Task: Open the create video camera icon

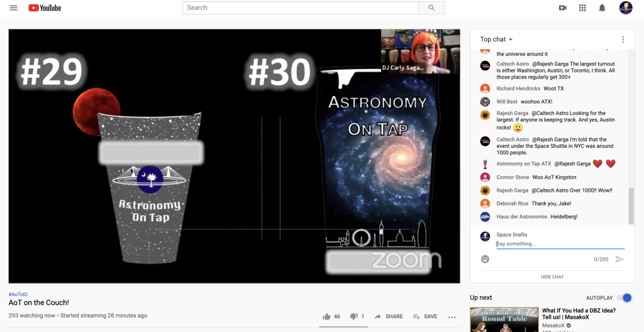Action: tap(563, 8)
